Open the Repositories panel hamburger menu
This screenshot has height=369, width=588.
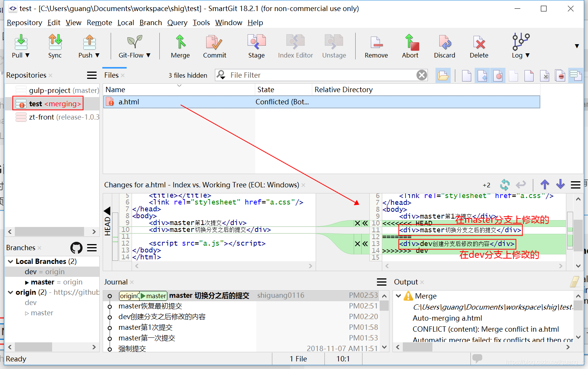pos(92,75)
